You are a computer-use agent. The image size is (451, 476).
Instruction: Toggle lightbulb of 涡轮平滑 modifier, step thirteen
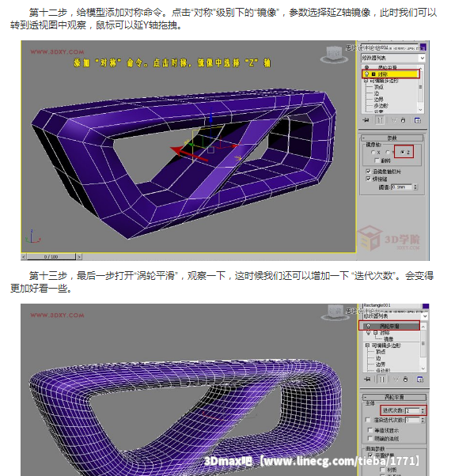369,326
